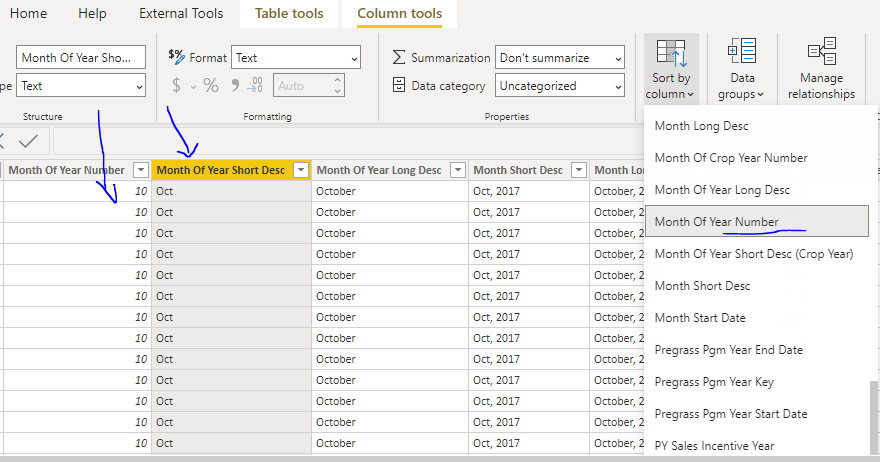Open Data category Uncategorized dropdown
This screenshot has height=462, width=880.
coord(560,85)
